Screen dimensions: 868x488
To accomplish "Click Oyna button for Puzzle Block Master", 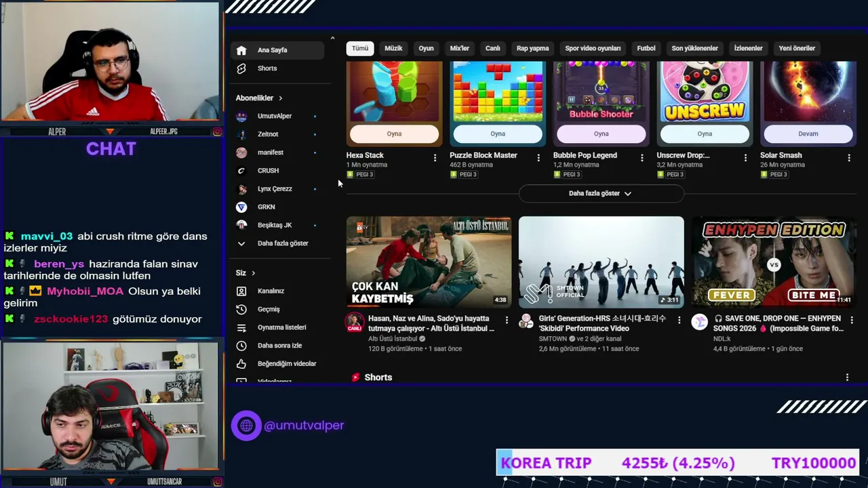I will pyautogui.click(x=498, y=134).
